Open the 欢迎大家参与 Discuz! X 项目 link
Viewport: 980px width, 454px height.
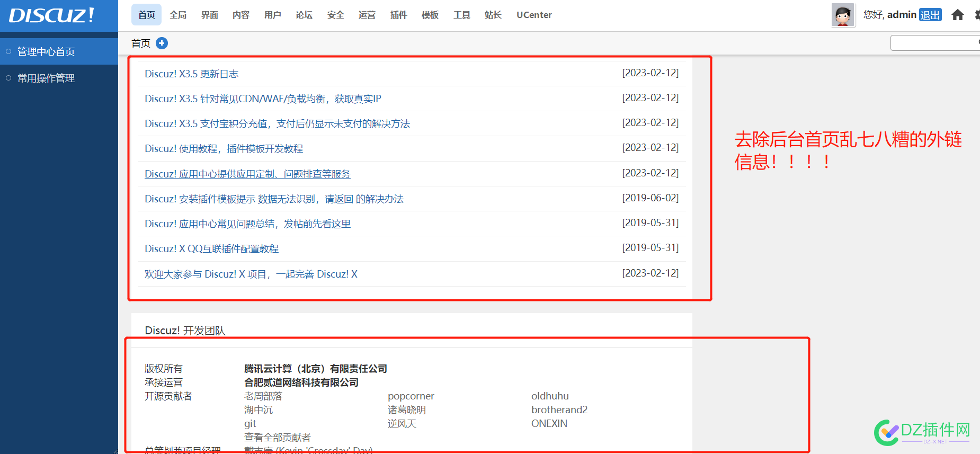251,274
